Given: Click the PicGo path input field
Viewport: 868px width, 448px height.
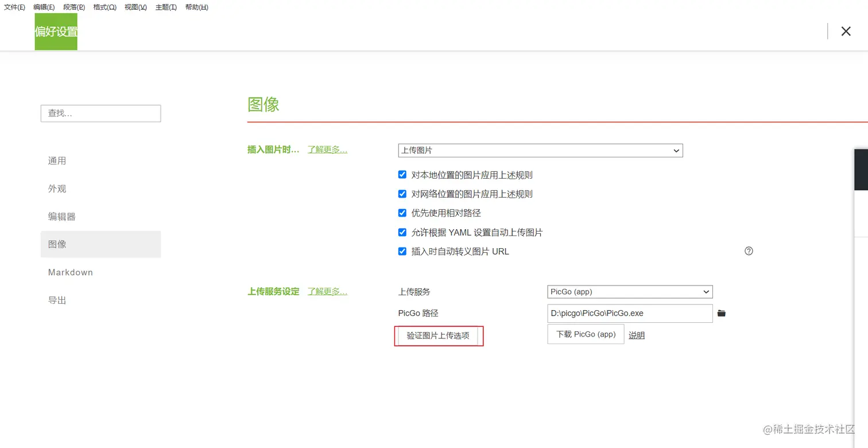Looking at the screenshot, I should pyautogui.click(x=630, y=314).
